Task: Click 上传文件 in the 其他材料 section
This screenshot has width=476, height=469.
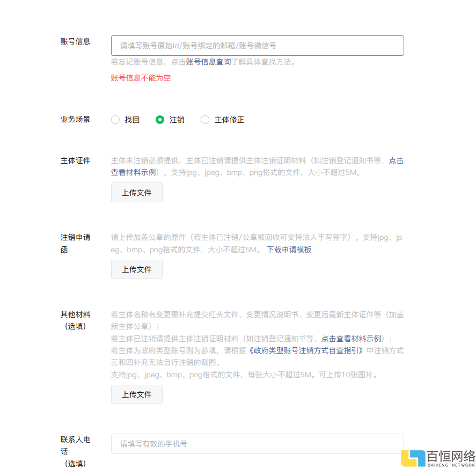Action: click(136, 394)
